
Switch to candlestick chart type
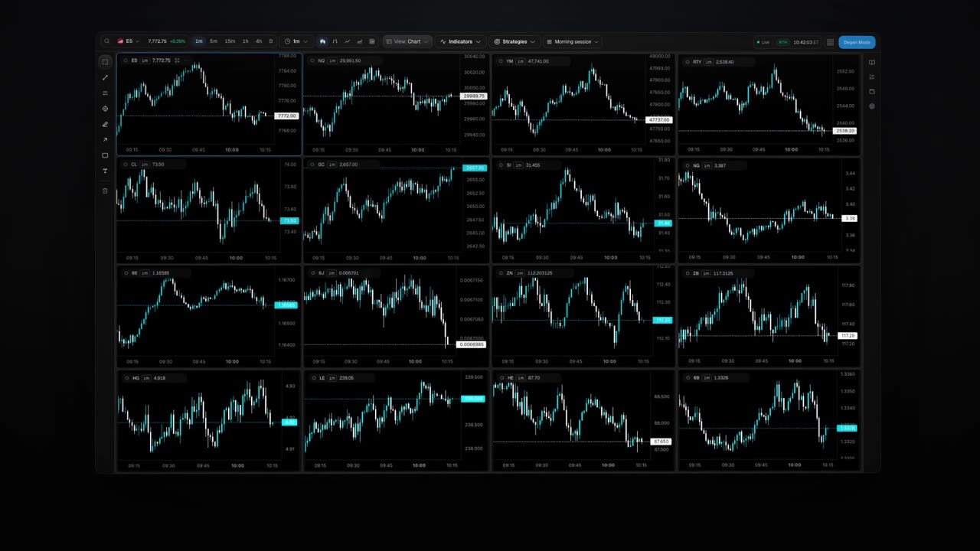pos(322,41)
